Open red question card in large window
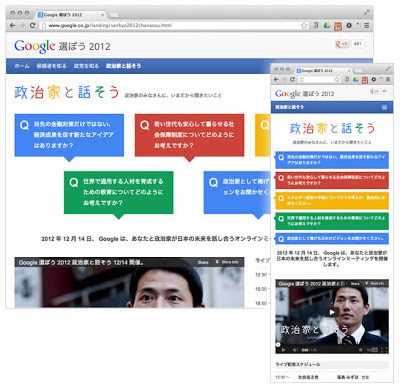Viewport: 400px width, 391px height. [189, 135]
